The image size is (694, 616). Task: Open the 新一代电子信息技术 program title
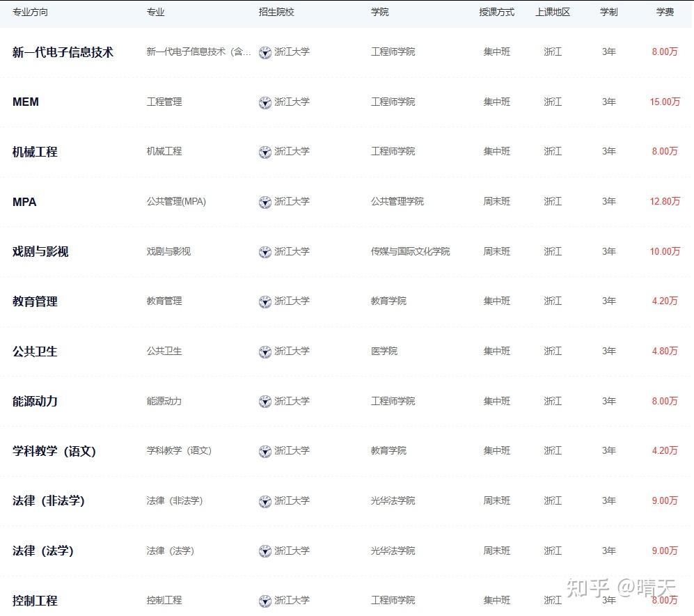[63, 52]
